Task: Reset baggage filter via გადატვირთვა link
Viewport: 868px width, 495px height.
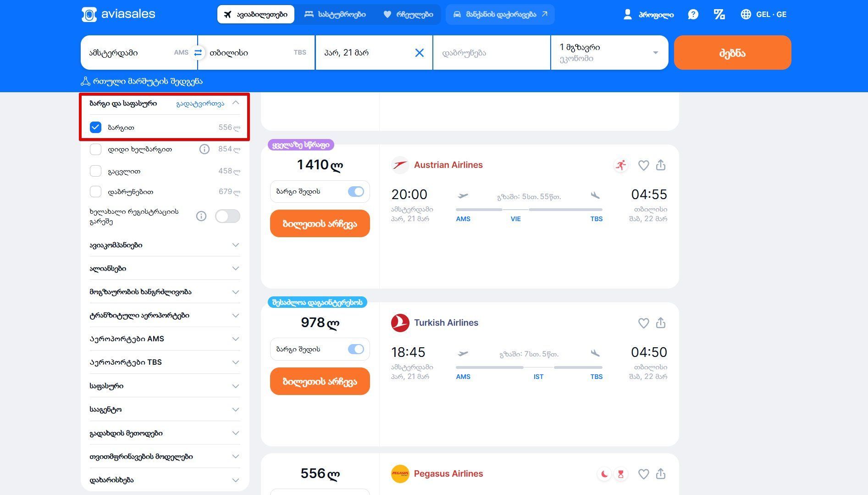Action: coord(200,104)
